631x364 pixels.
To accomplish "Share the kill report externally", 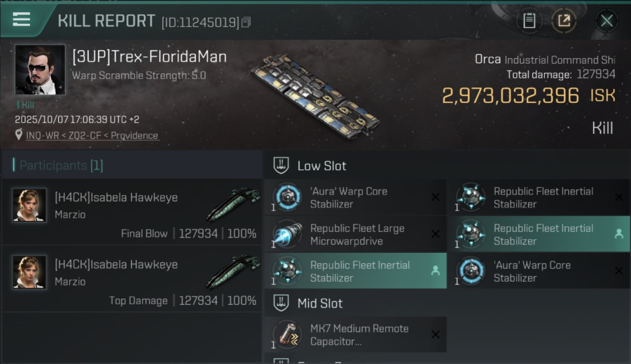I will pyautogui.click(x=564, y=20).
